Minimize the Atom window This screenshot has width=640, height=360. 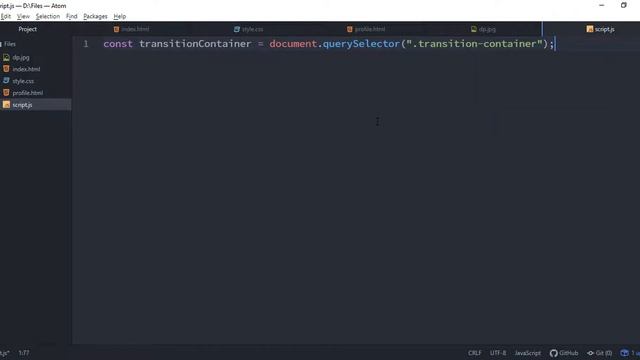coord(602,5)
